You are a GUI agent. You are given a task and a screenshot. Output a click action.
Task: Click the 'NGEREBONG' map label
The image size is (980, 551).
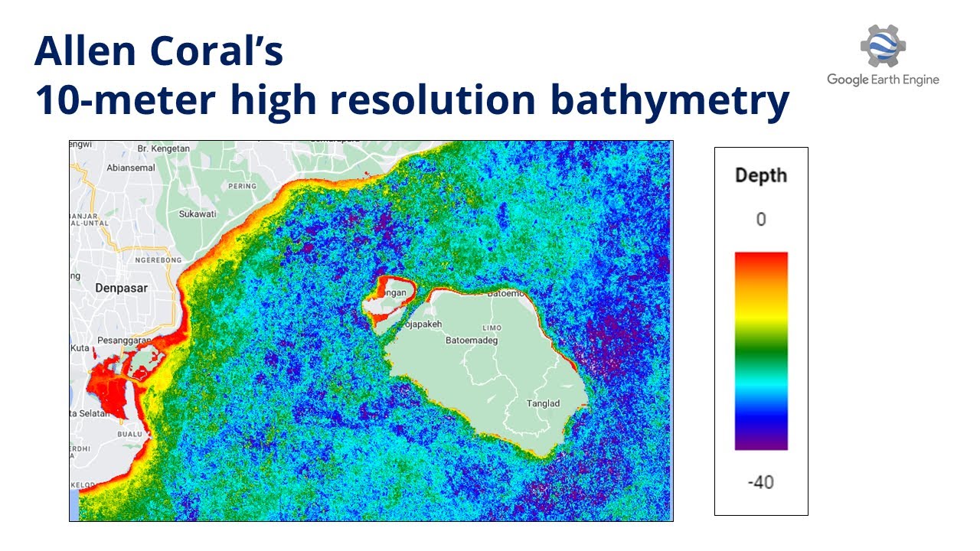point(158,260)
